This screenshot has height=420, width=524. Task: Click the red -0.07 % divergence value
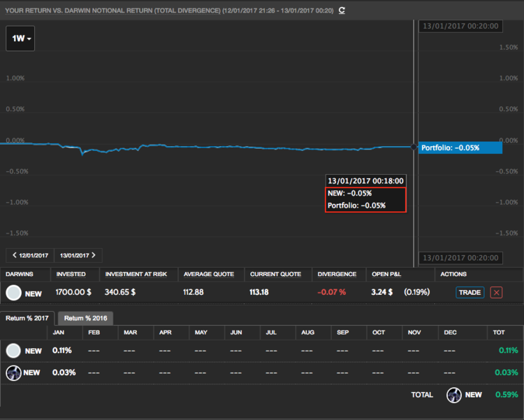tap(332, 292)
